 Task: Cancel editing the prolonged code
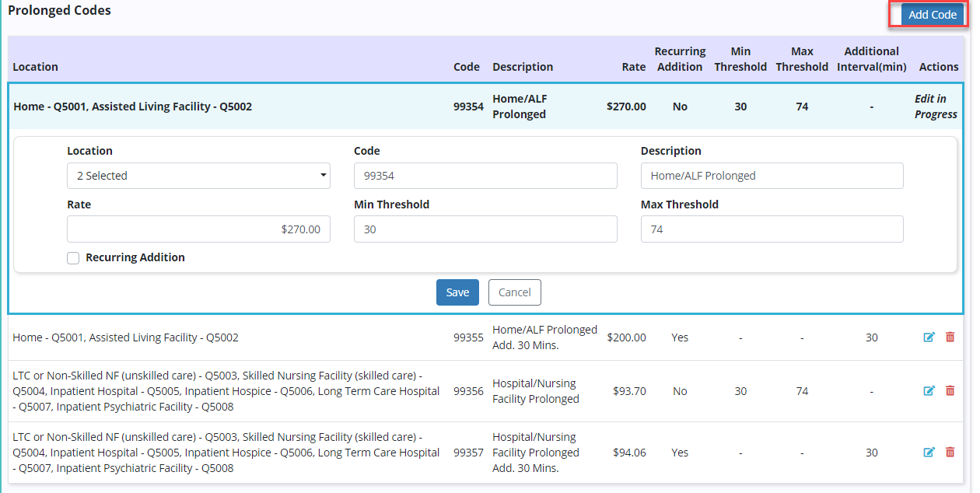point(514,292)
